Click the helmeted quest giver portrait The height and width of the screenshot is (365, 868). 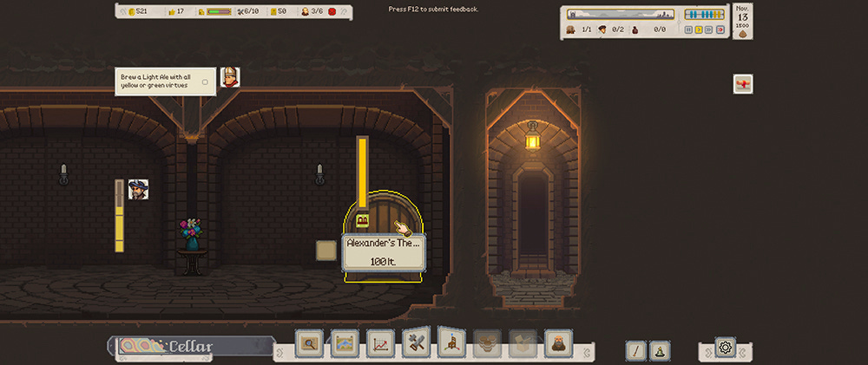point(230,77)
